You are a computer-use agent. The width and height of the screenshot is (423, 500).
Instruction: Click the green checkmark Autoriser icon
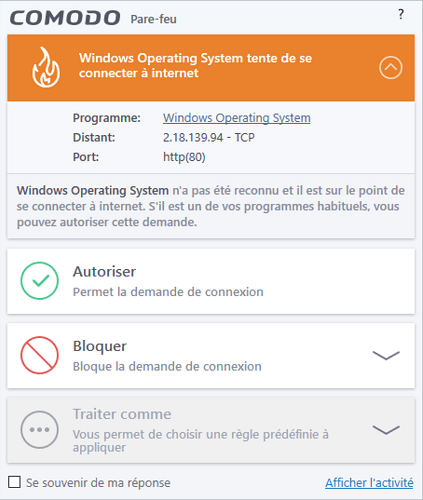click(x=40, y=281)
